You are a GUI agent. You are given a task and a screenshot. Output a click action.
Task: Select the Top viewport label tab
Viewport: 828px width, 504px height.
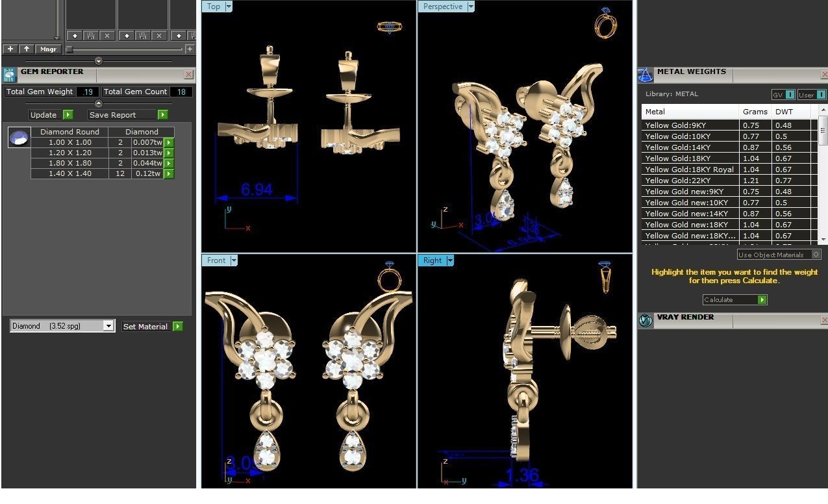pos(214,6)
